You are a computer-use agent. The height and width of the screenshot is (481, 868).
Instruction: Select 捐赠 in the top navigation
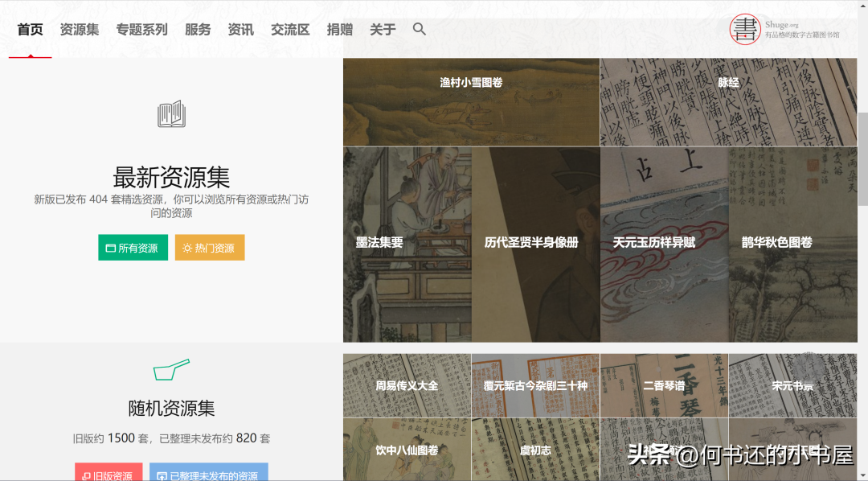point(339,30)
